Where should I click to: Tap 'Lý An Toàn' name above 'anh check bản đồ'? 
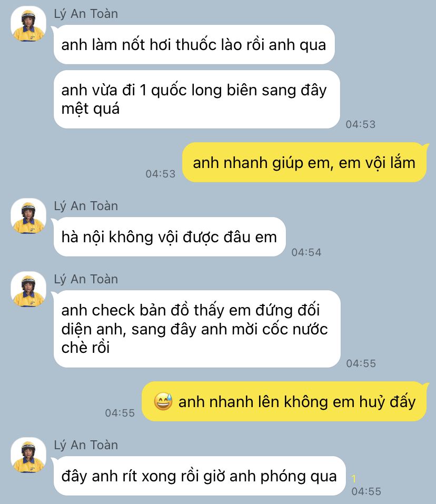coord(86,279)
